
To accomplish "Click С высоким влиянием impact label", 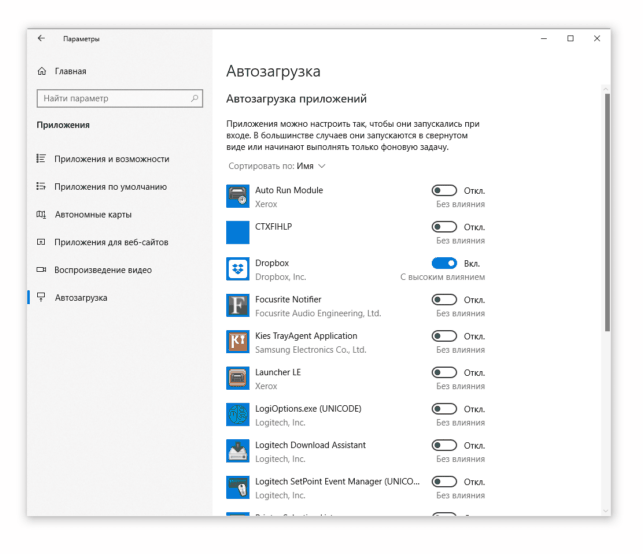I will click(442, 277).
